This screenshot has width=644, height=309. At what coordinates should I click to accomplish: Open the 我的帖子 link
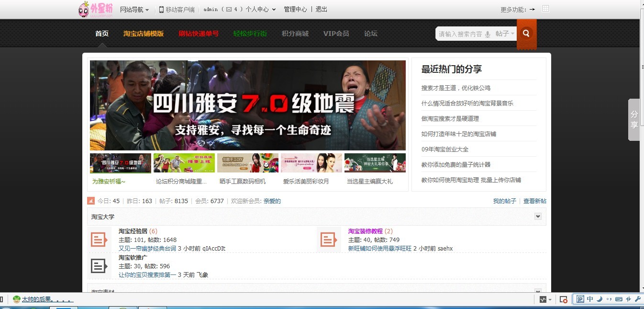tap(505, 201)
